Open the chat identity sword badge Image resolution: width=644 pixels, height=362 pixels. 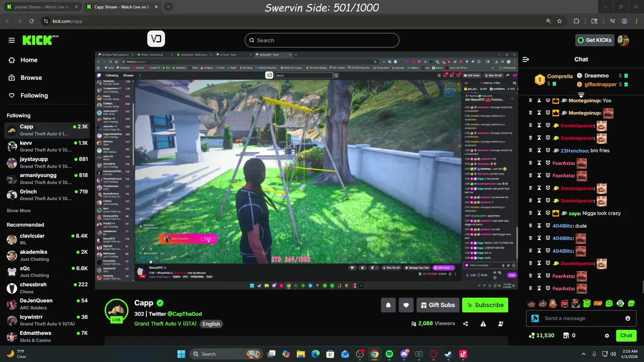coord(535,318)
